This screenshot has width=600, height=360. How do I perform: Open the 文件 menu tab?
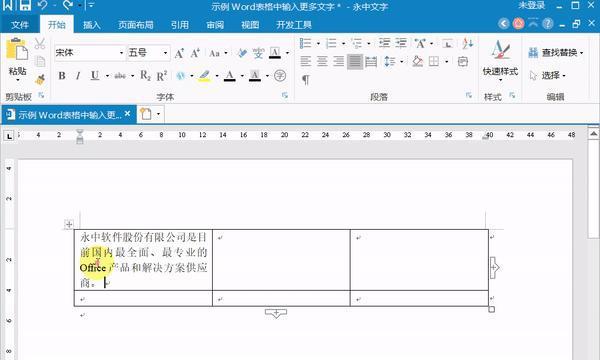tap(20, 25)
